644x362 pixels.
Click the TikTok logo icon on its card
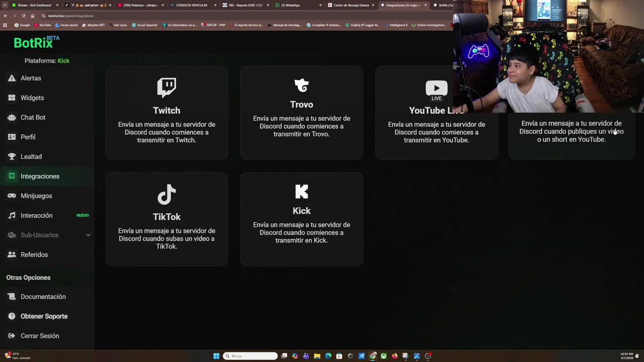tap(167, 195)
